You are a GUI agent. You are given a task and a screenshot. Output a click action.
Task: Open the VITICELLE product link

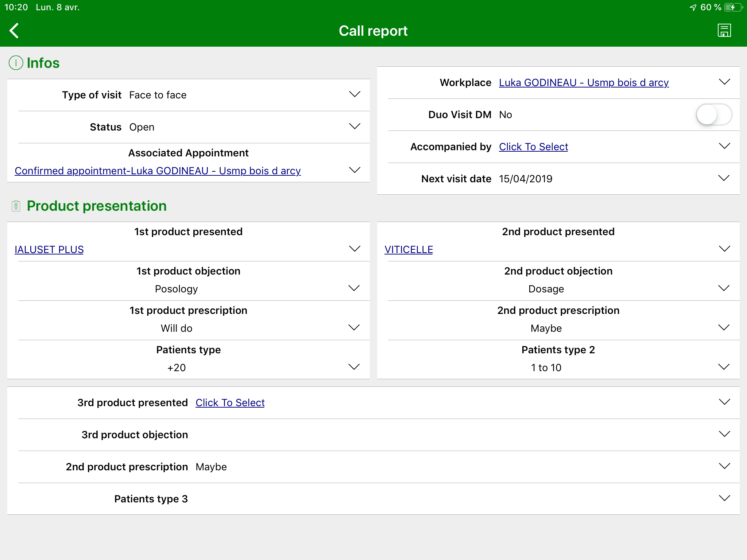409,249
